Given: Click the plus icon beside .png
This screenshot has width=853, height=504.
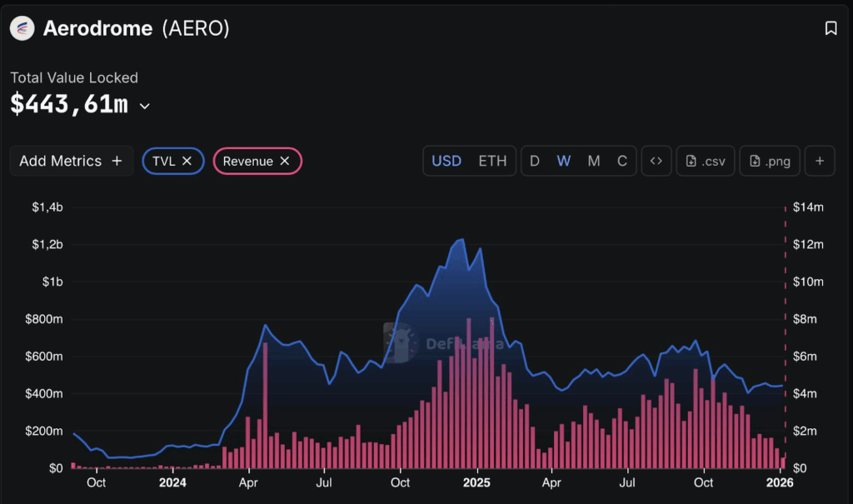Looking at the screenshot, I should coord(820,161).
